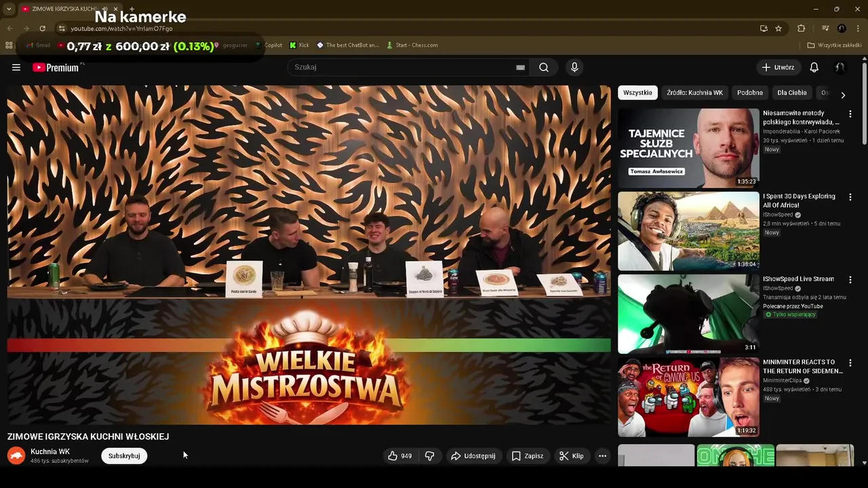
Task: Open the YouTube notifications bell
Action: click(x=814, y=67)
